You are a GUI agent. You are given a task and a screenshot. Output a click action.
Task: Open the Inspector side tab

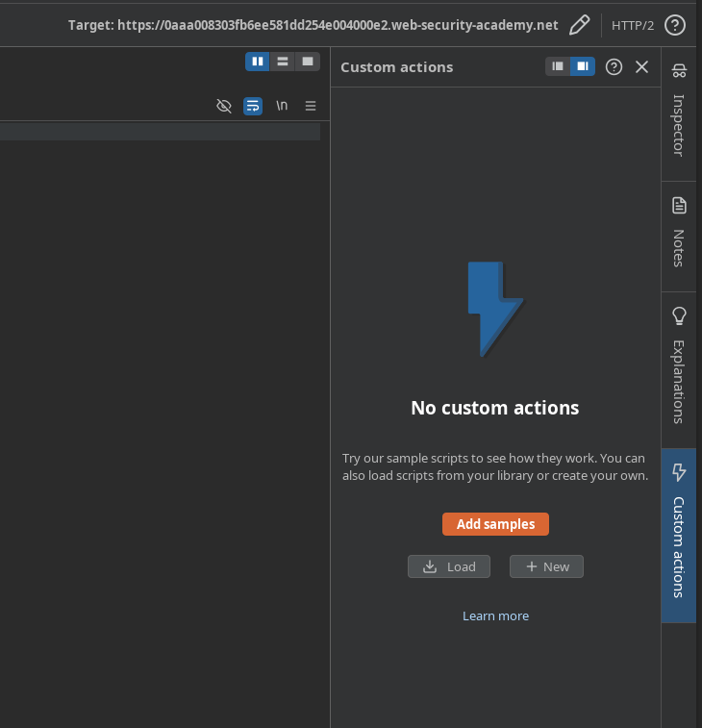679,109
